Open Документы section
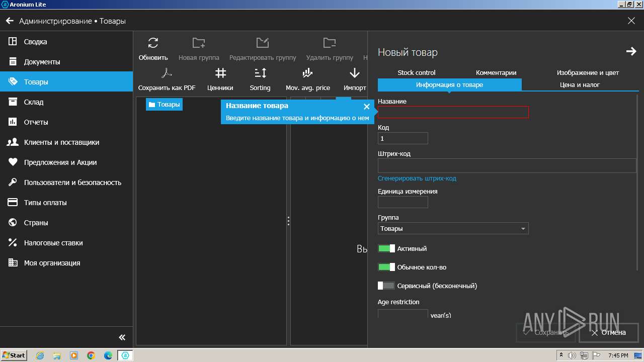Image resolution: width=644 pixels, height=362 pixels. tap(66, 62)
